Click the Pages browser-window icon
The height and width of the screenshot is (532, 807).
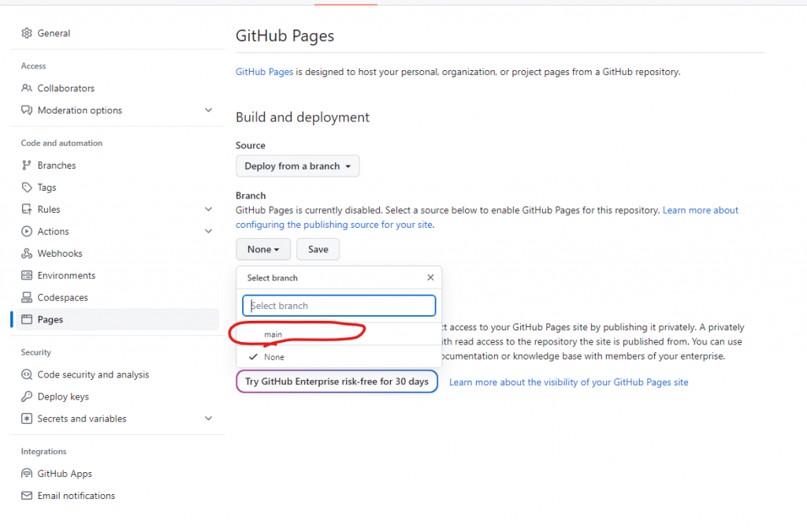tap(27, 319)
